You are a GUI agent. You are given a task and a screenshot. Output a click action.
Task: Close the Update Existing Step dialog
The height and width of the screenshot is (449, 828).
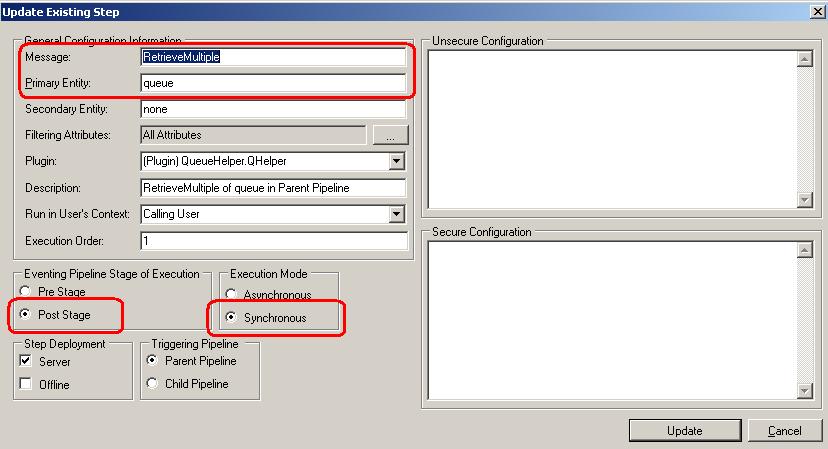point(817,11)
